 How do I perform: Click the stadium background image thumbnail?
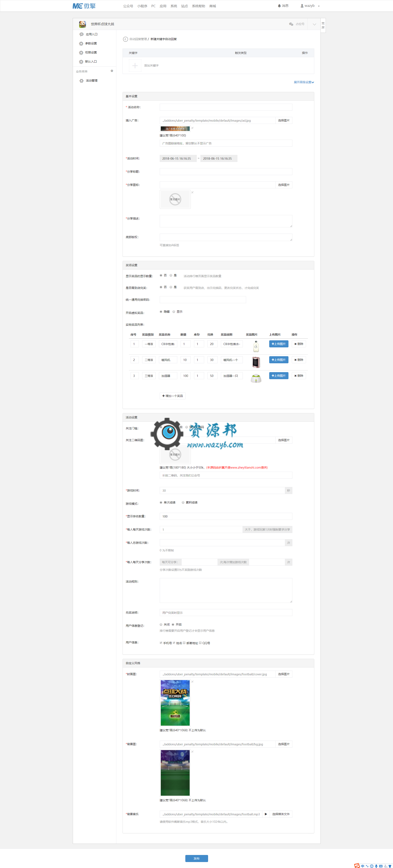click(x=175, y=773)
